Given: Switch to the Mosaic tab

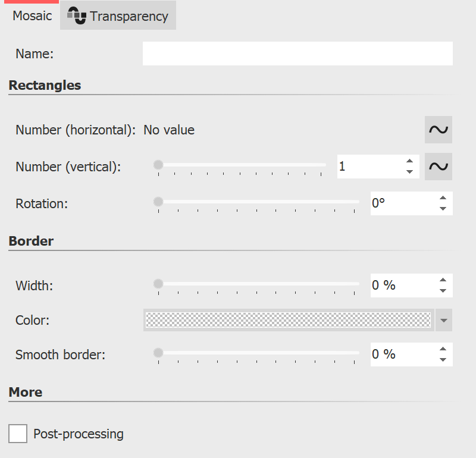Looking at the screenshot, I should point(31,15).
